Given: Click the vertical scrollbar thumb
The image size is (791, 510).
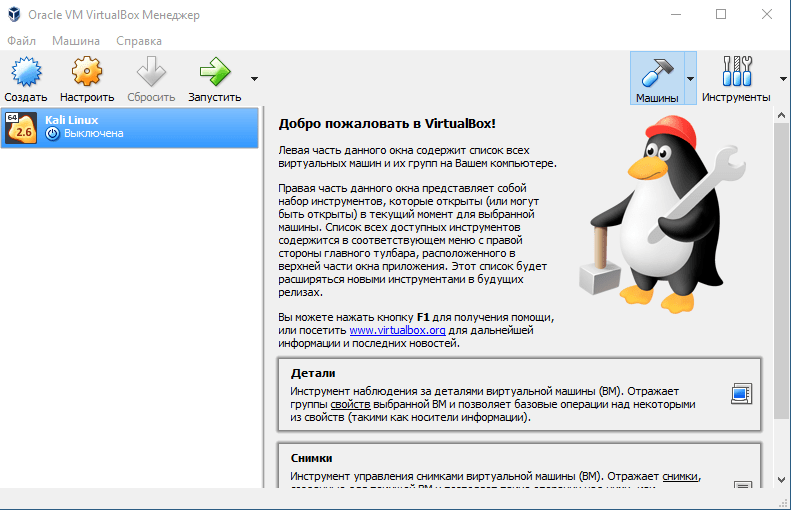Looking at the screenshot, I should (x=781, y=270).
